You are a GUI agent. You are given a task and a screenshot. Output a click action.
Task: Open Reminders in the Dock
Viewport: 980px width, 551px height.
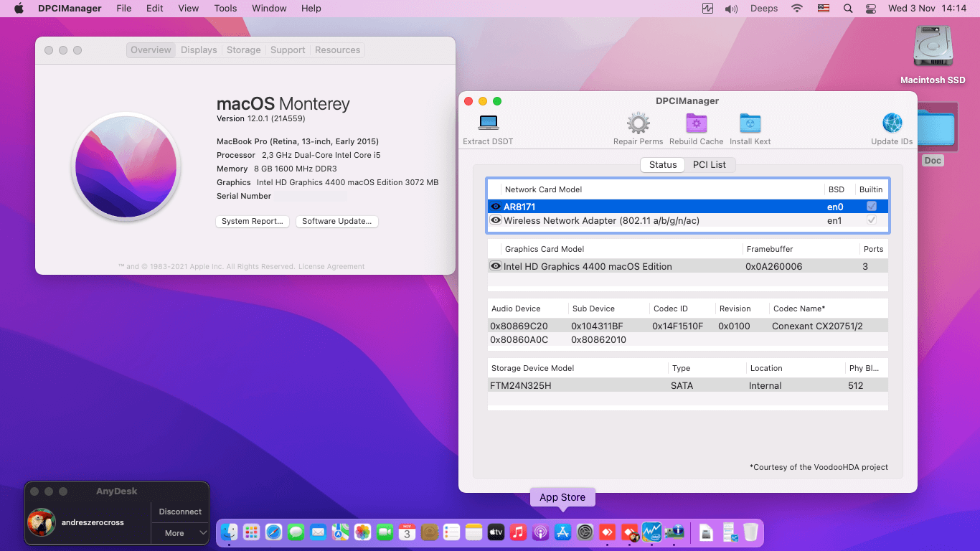click(451, 532)
